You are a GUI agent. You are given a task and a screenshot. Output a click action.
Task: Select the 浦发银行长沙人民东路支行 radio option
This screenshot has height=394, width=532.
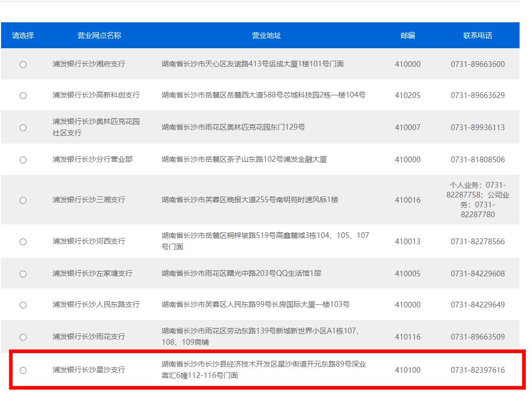click(x=23, y=305)
